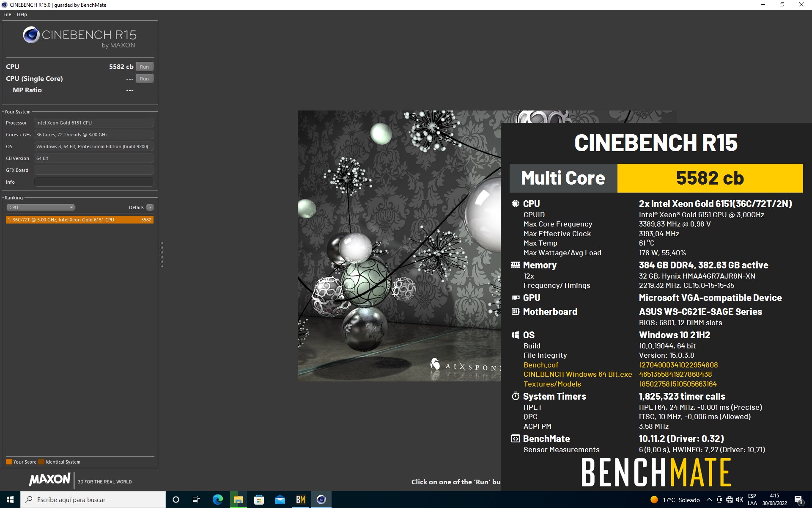The image size is (812, 508).
Task: Click the CPU chip icon in BenchMate
Action: [x=515, y=204]
